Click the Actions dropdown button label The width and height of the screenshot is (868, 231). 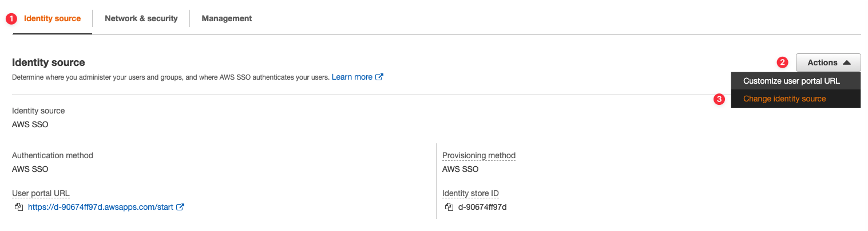point(822,62)
